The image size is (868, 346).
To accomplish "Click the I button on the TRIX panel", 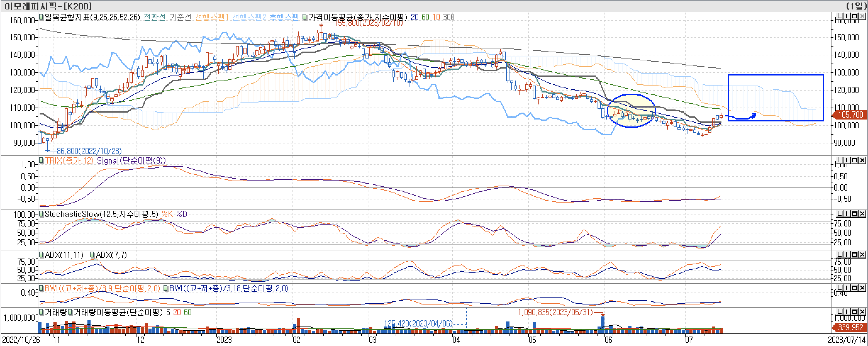I will [847, 160].
